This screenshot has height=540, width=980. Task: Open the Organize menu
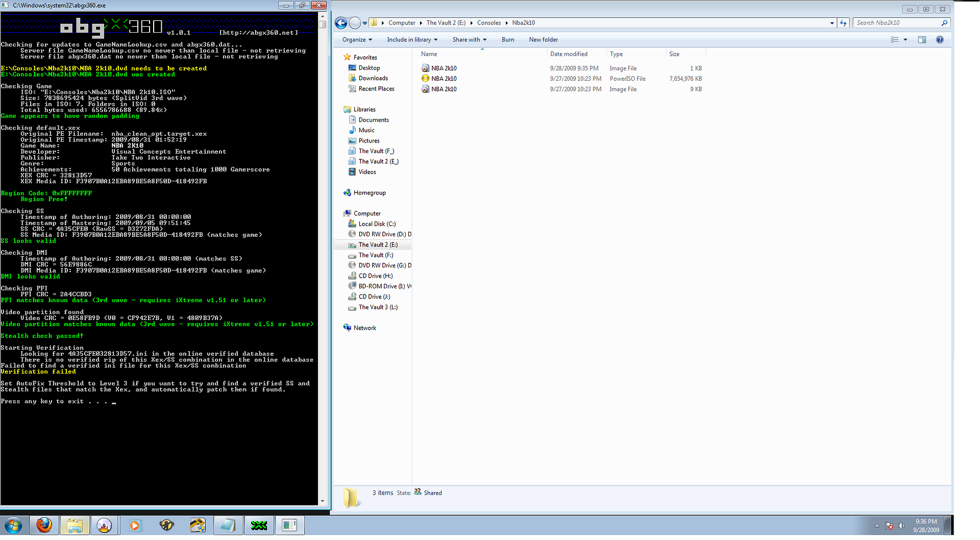[357, 40]
